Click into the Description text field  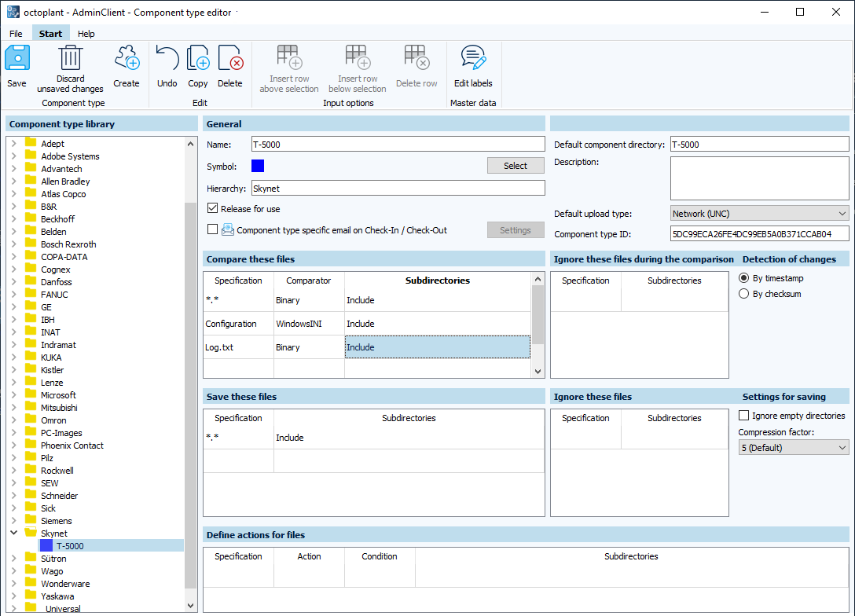pyautogui.click(x=759, y=178)
